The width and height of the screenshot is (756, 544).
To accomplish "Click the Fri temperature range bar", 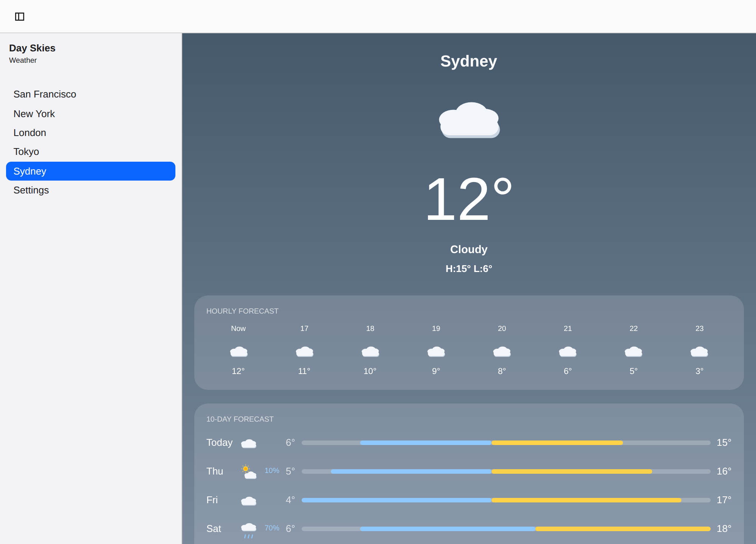I will (506, 500).
